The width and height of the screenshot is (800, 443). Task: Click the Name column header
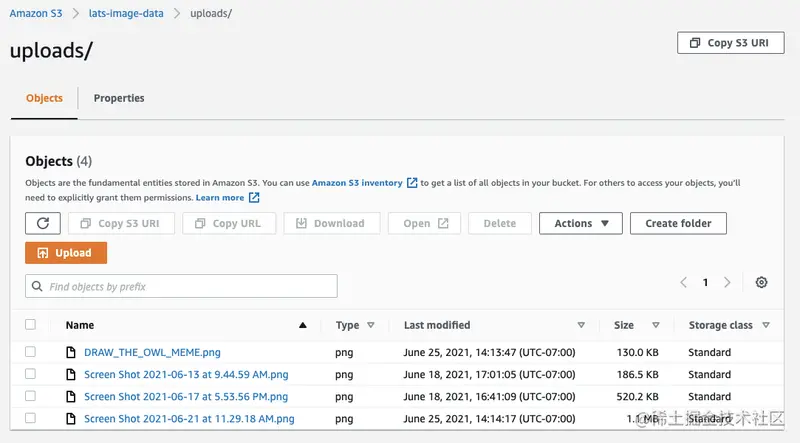pyautogui.click(x=80, y=325)
